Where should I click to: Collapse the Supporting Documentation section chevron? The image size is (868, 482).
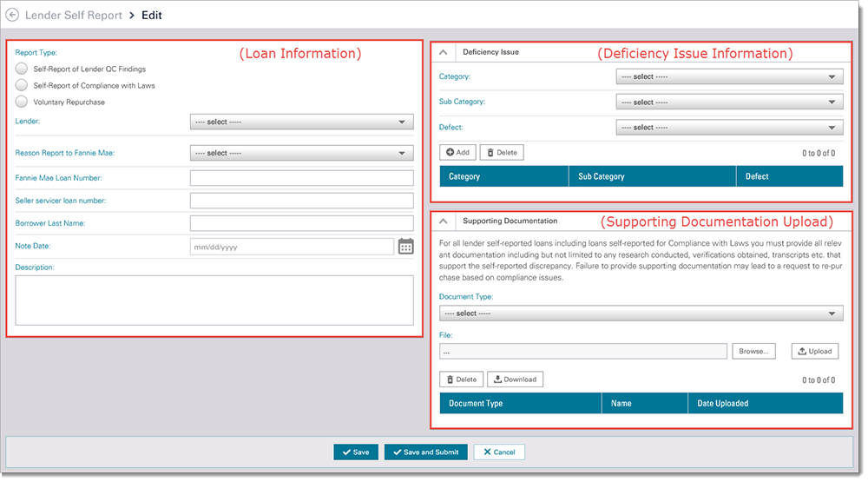(x=443, y=221)
